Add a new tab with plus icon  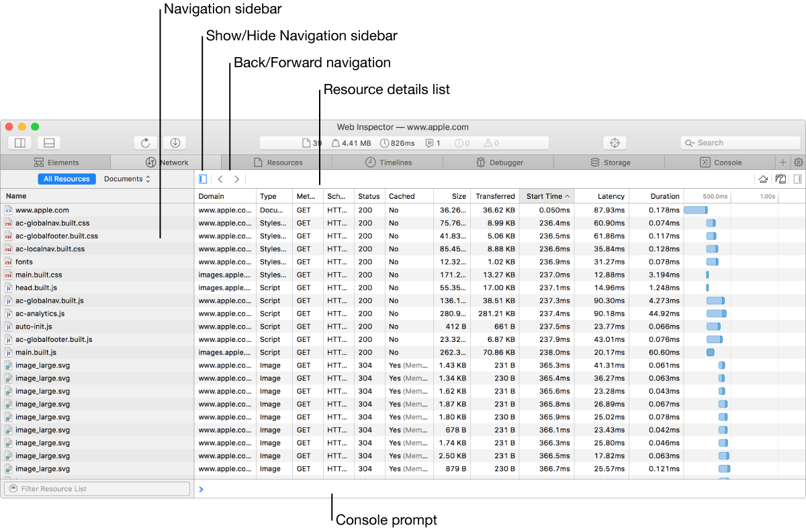point(782,163)
